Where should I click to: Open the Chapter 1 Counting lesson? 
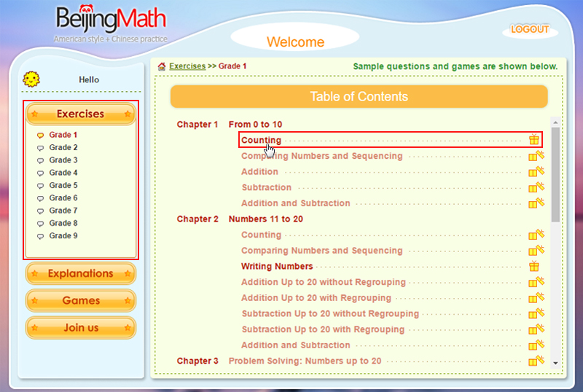[x=261, y=140]
